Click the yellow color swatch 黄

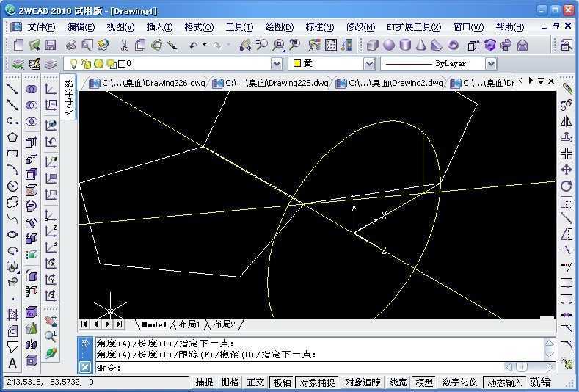(x=296, y=63)
